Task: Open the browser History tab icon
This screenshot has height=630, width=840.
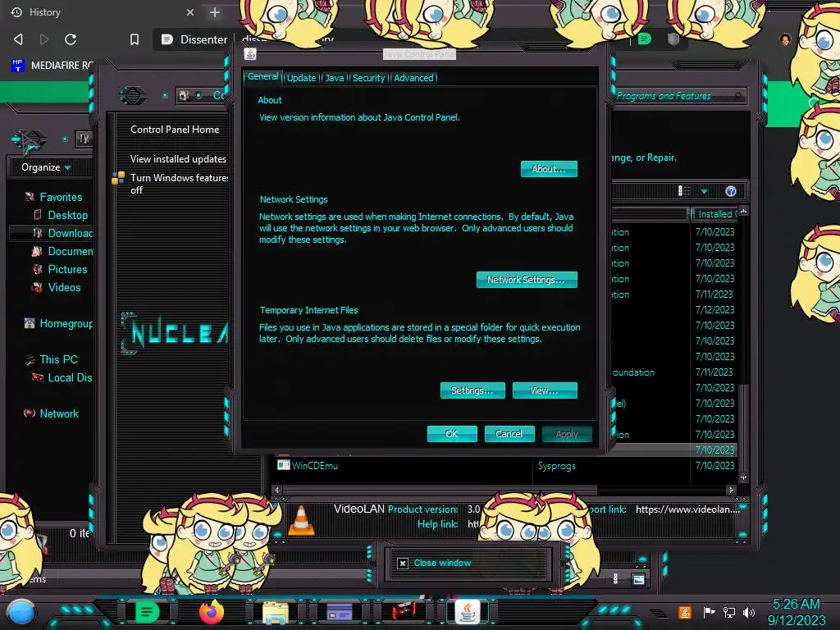Action: (16, 11)
